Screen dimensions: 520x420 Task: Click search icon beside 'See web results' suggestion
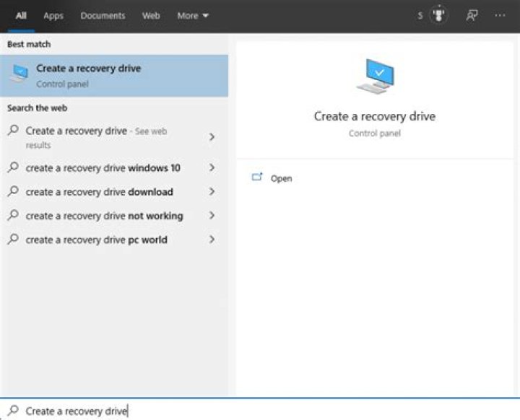(x=13, y=130)
